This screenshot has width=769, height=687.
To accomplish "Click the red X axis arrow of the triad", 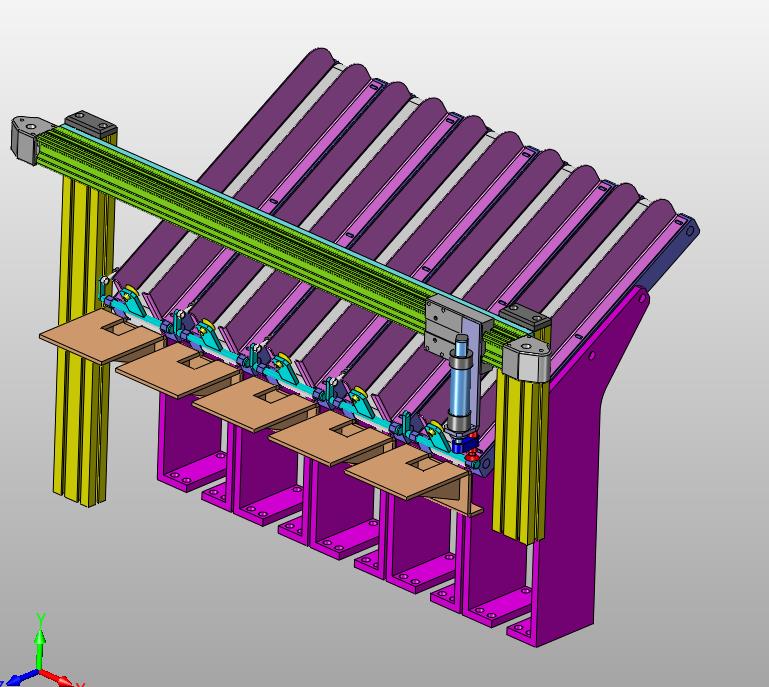I will coord(58,678).
